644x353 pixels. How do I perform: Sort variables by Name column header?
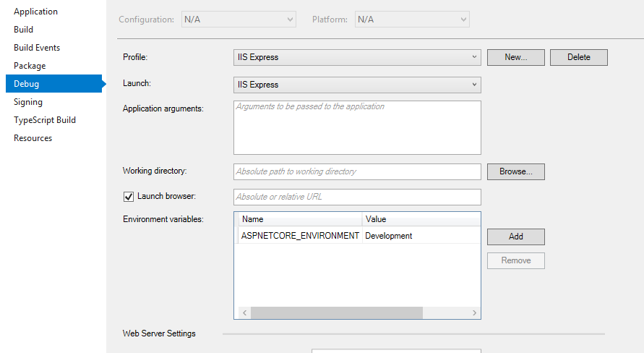click(300, 219)
